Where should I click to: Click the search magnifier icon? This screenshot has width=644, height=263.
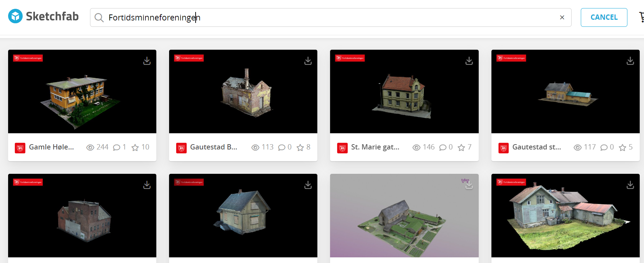coord(99,18)
